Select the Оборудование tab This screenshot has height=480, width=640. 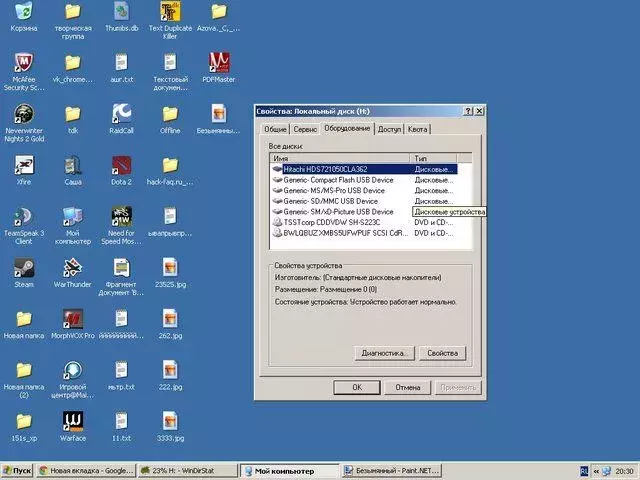click(x=347, y=128)
